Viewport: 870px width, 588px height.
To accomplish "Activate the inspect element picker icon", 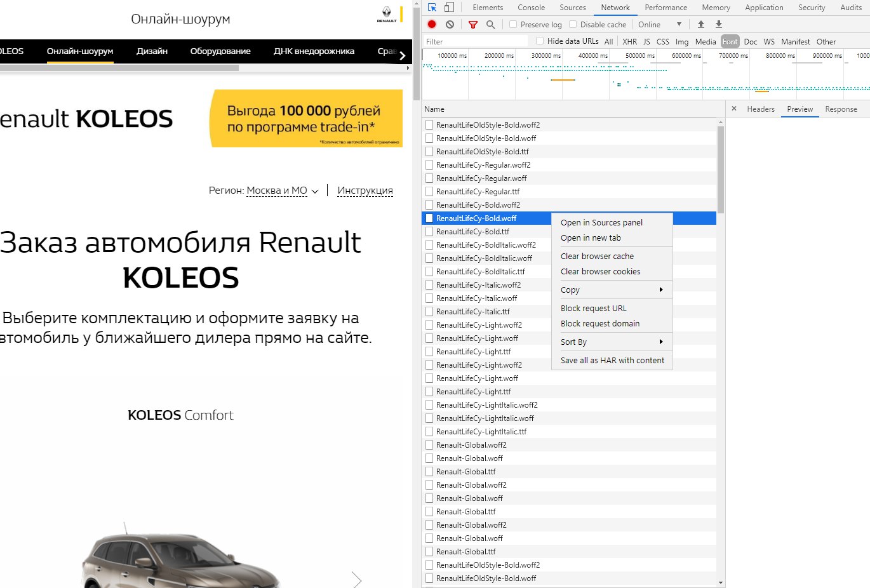I will click(432, 8).
